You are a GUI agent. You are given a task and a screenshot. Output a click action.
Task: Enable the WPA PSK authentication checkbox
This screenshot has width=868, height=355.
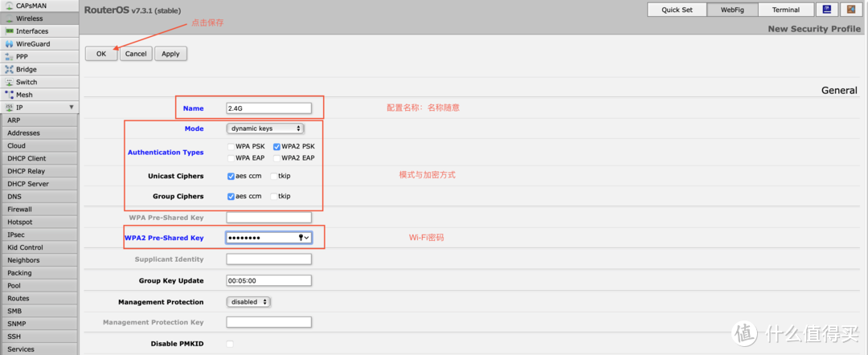tap(231, 147)
